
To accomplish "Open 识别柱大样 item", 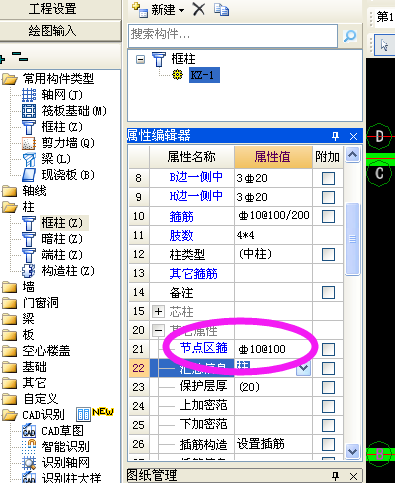I will (61, 478).
